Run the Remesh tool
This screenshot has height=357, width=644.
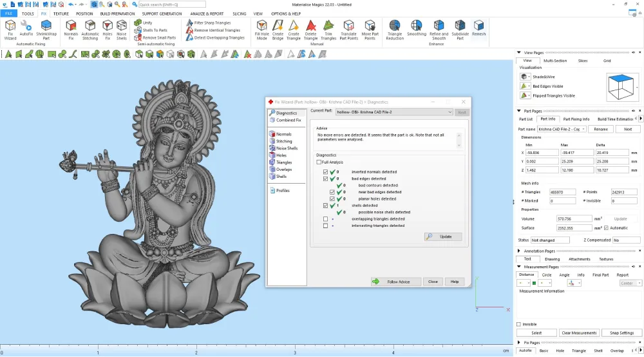(x=478, y=28)
